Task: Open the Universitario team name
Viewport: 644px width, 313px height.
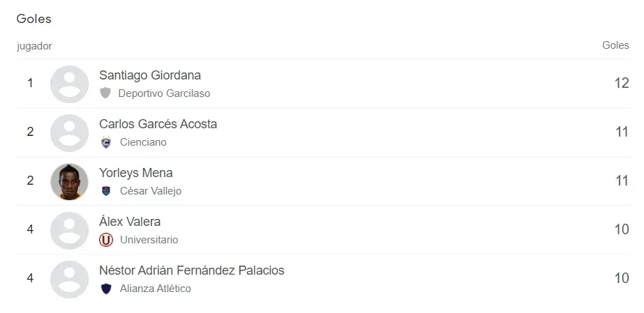Action: (x=149, y=240)
